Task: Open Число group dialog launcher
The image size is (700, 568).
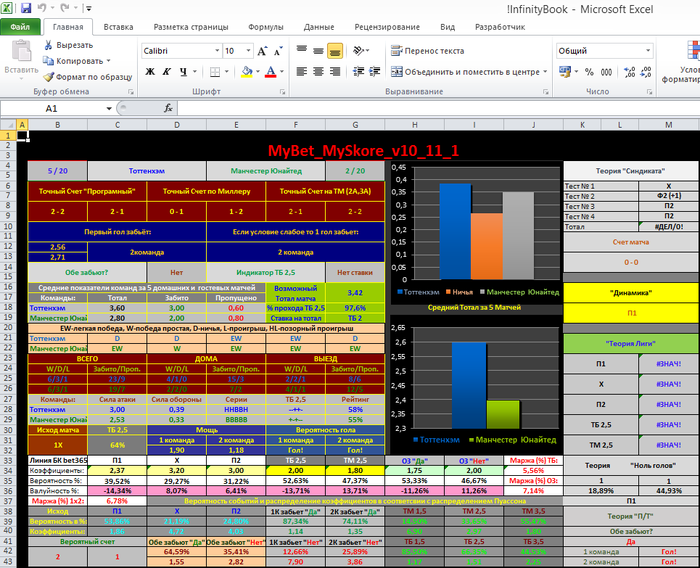Action: (649, 92)
